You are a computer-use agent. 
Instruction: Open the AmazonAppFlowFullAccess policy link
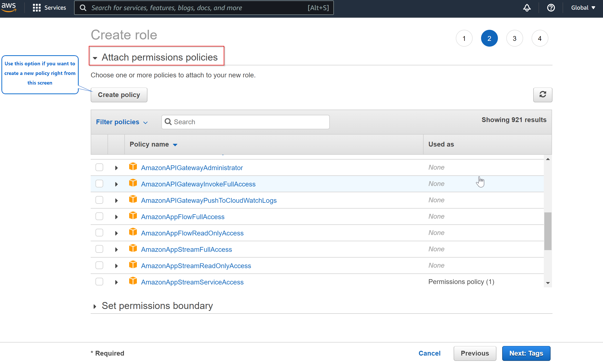(x=183, y=217)
